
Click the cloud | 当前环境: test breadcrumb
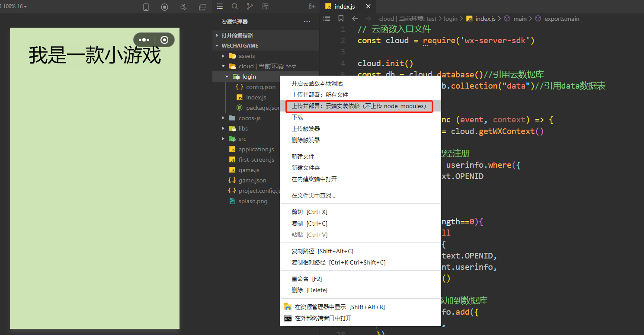[x=408, y=19]
